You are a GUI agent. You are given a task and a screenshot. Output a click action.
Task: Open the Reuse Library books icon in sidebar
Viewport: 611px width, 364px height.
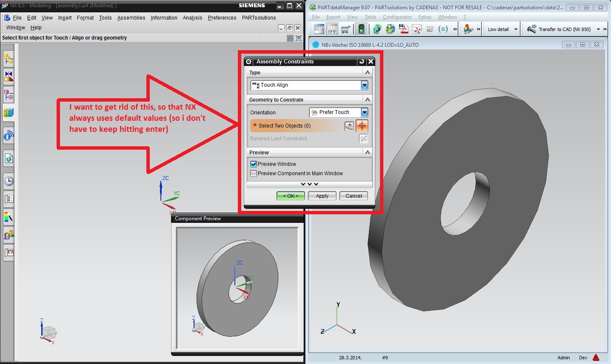pos(9,112)
